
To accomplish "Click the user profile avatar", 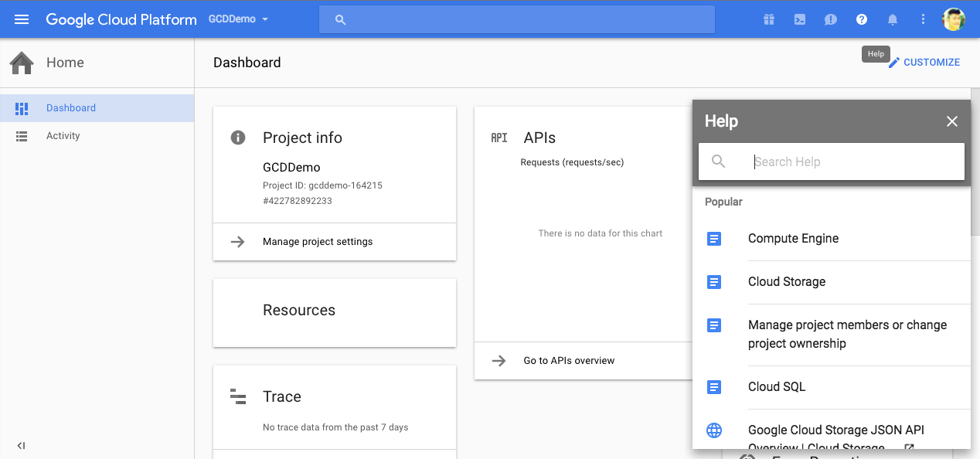I will tap(954, 19).
